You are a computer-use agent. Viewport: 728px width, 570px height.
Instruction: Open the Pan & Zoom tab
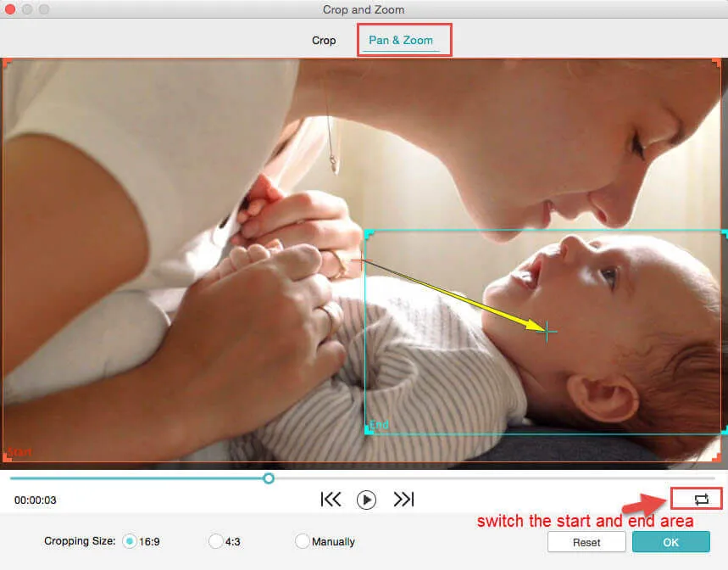click(x=400, y=41)
